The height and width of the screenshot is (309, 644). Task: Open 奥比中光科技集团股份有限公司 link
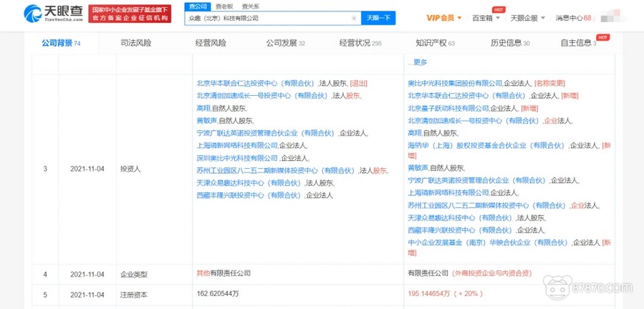[x=455, y=84]
